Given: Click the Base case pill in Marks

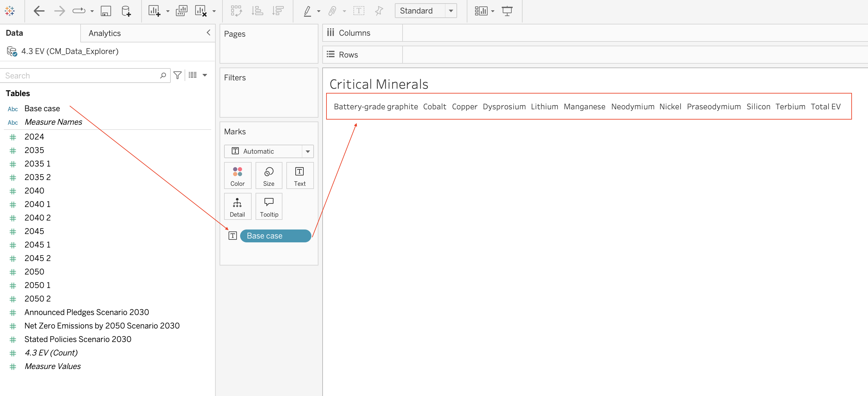Looking at the screenshot, I should [x=276, y=236].
